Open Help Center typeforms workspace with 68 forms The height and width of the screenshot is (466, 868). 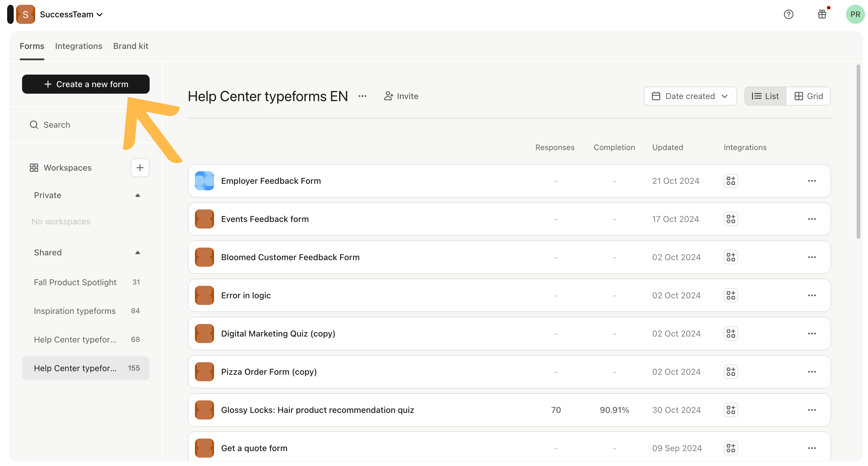[x=86, y=340]
